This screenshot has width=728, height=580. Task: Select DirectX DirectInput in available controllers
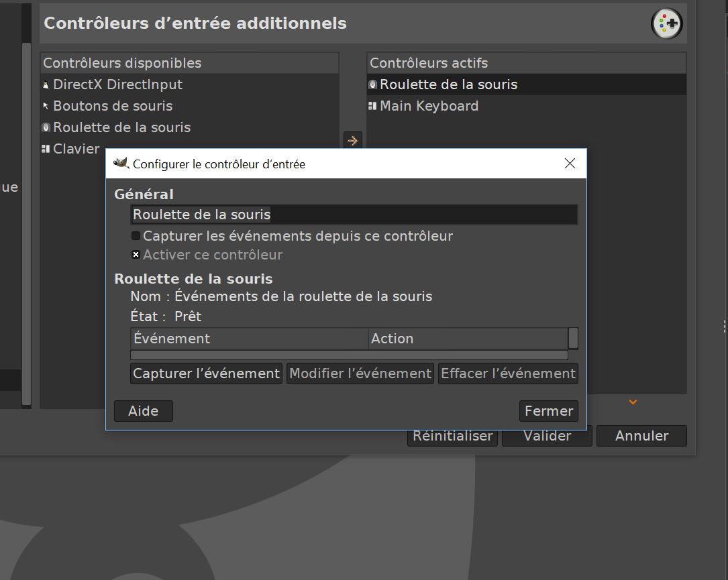pos(189,84)
